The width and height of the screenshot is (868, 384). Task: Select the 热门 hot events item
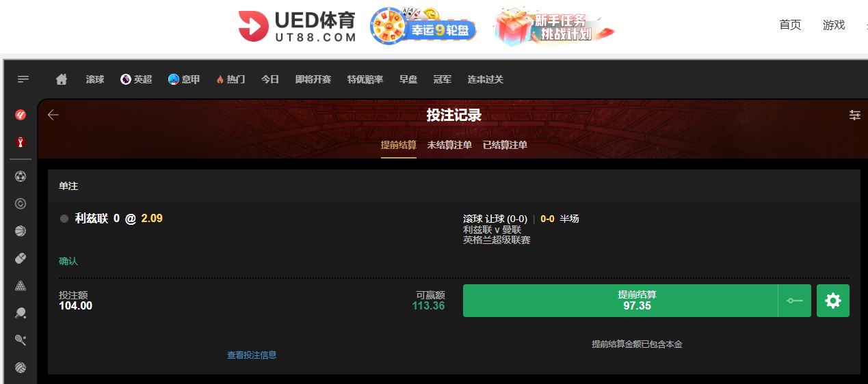(x=231, y=79)
